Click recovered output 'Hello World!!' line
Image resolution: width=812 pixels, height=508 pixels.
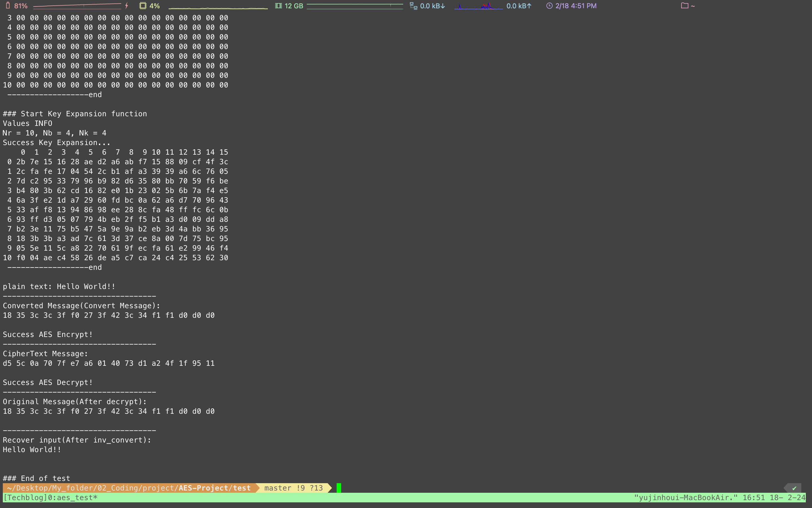click(32, 450)
